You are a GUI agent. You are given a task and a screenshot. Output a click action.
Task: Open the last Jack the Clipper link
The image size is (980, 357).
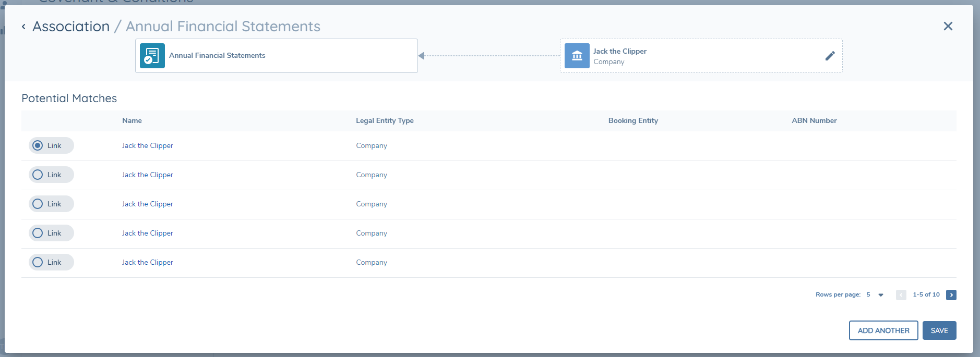point(147,262)
